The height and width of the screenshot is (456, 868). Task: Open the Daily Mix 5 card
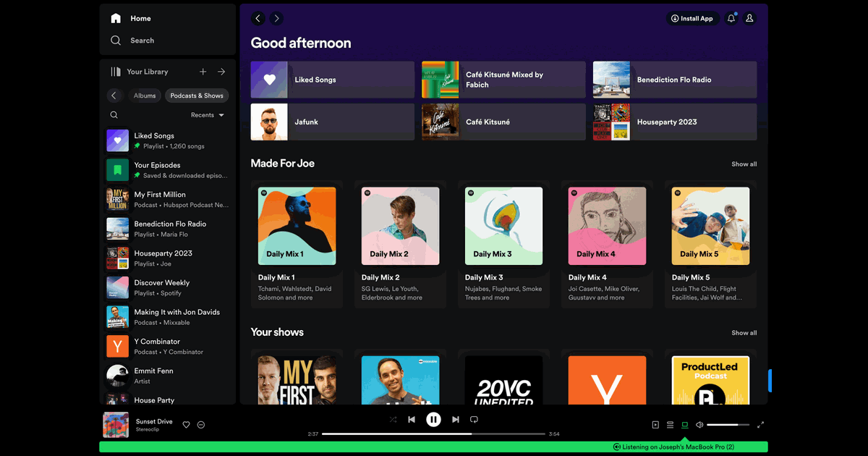[710, 245]
